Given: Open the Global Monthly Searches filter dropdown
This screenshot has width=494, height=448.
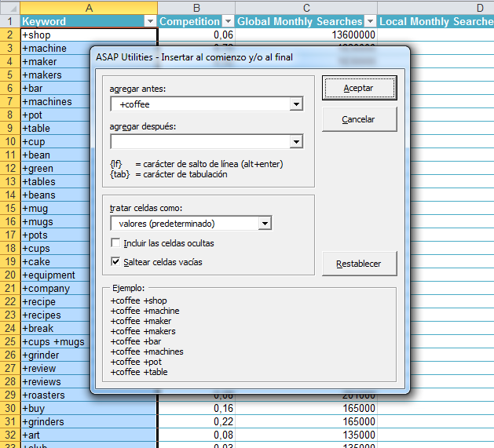Looking at the screenshot, I should pos(370,21).
